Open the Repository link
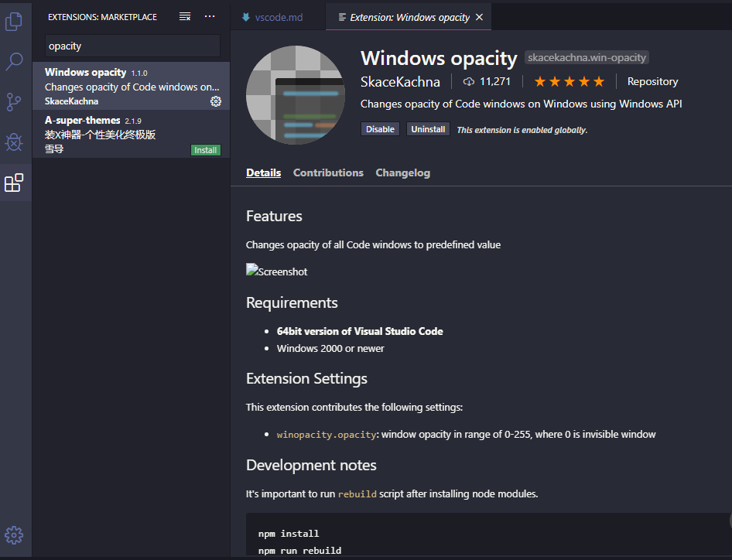The image size is (732, 560). click(652, 82)
